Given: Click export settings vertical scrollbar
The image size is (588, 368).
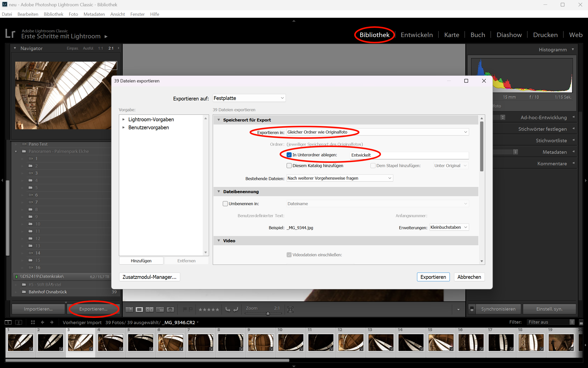Looking at the screenshot, I should pos(482,147).
